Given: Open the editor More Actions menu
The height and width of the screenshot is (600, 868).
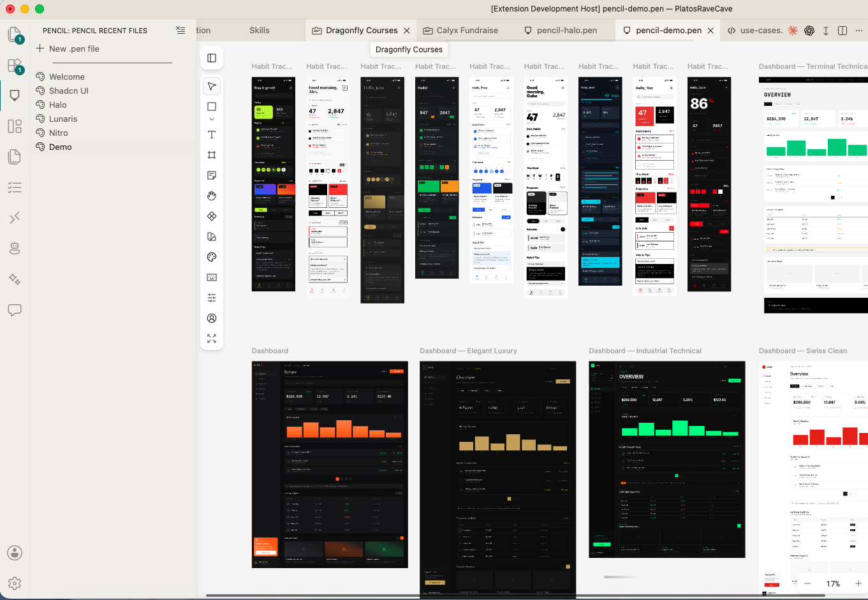Looking at the screenshot, I should 858,30.
